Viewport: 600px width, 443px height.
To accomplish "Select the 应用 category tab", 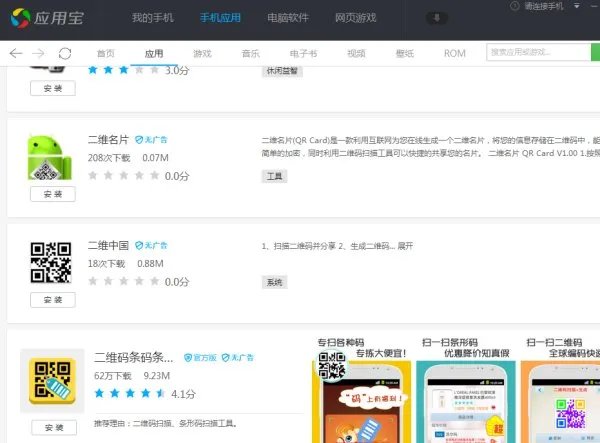I will point(154,53).
